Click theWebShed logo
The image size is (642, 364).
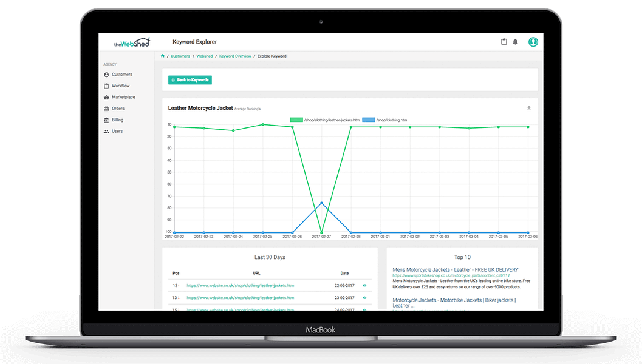point(132,42)
